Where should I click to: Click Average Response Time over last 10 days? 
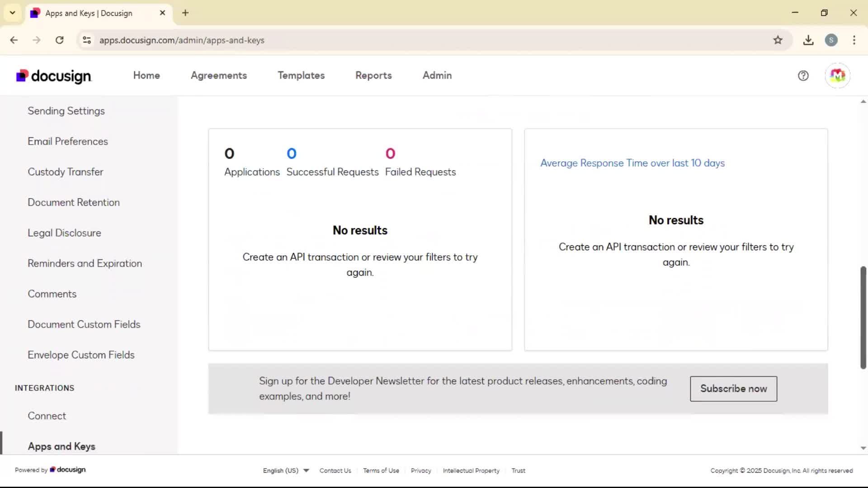632,163
